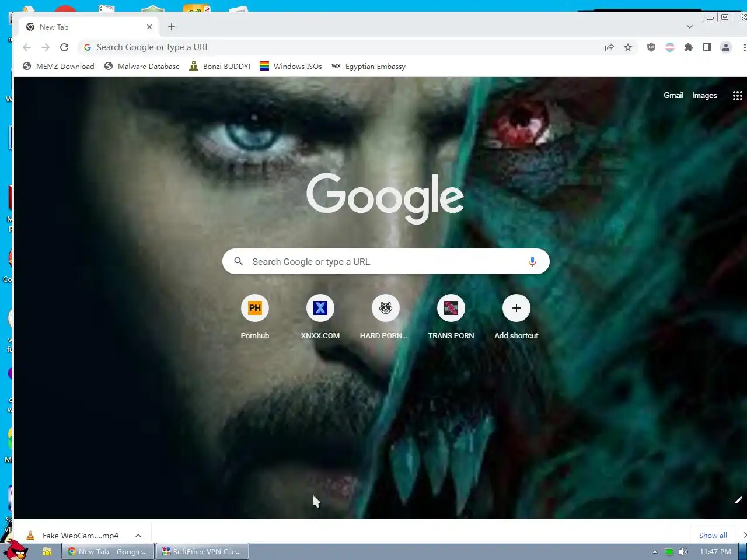Open the Gmail link
This screenshot has width=747, height=560.
point(673,95)
